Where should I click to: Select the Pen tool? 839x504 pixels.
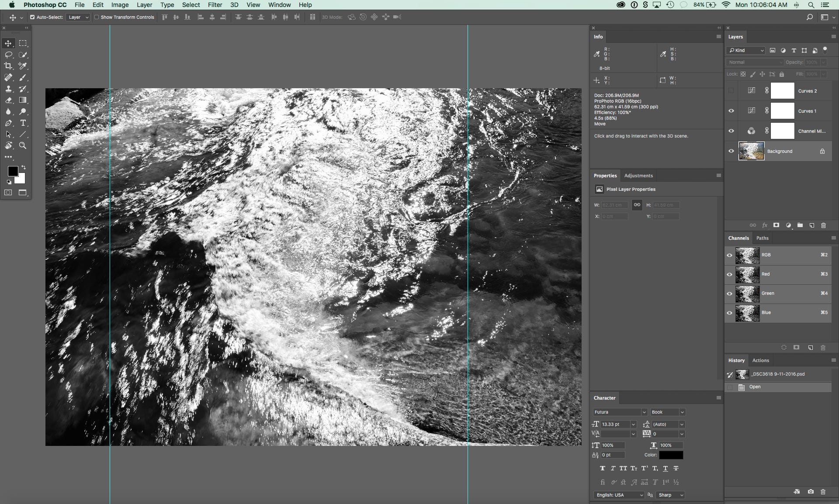tap(8, 123)
